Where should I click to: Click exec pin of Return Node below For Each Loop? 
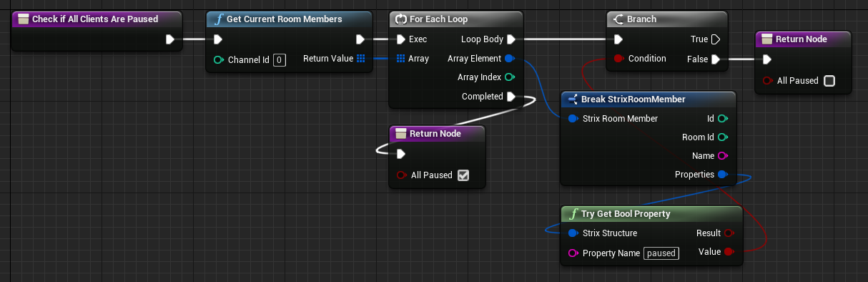(401, 154)
